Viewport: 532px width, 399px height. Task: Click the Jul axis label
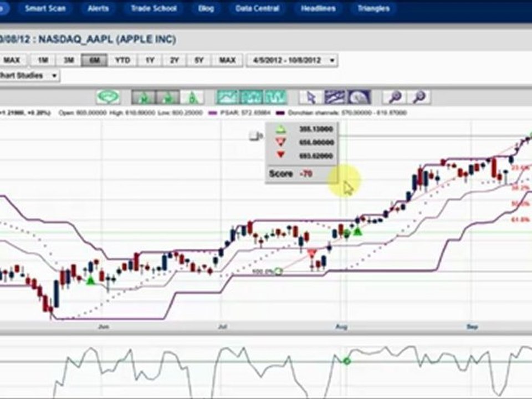click(x=223, y=327)
